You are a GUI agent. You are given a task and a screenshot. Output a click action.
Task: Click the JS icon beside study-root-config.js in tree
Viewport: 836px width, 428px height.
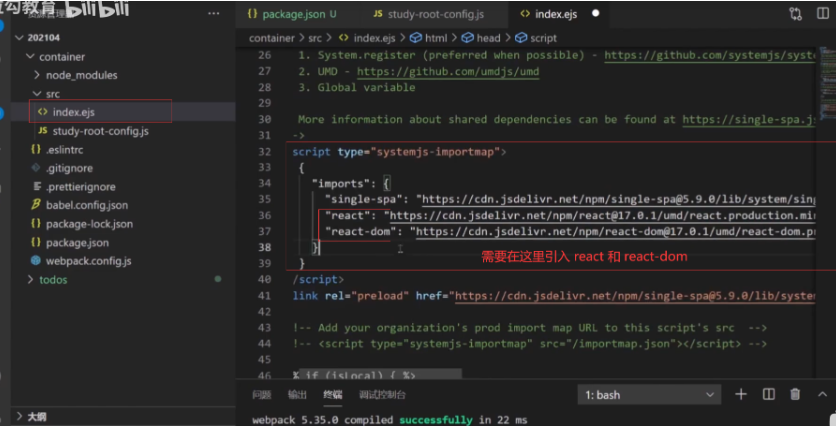coord(43,131)
